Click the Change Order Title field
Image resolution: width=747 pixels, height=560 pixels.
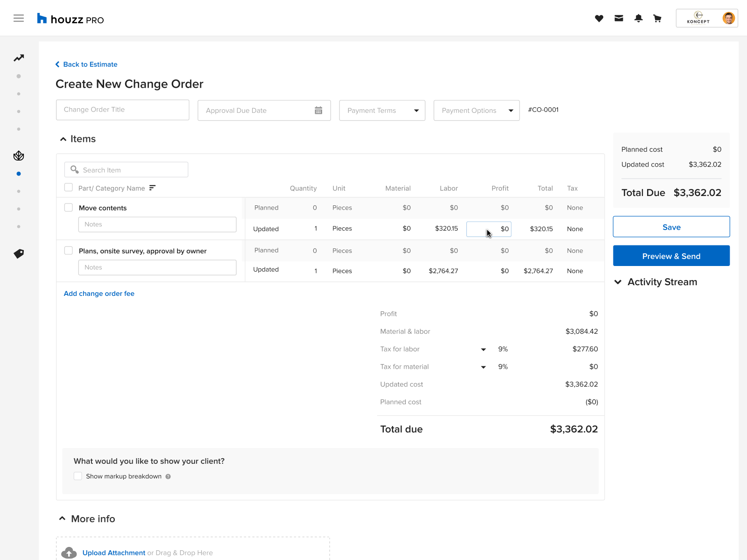point(122,110)
